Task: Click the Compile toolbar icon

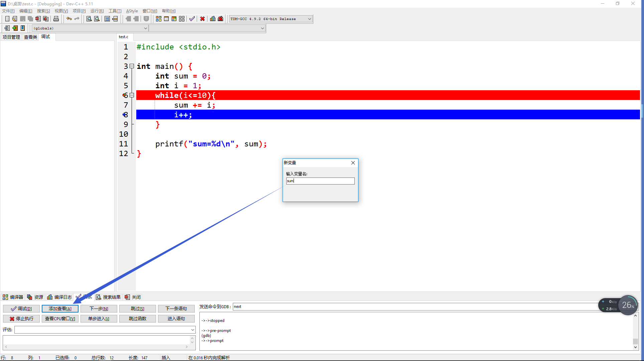Action: 159,19
